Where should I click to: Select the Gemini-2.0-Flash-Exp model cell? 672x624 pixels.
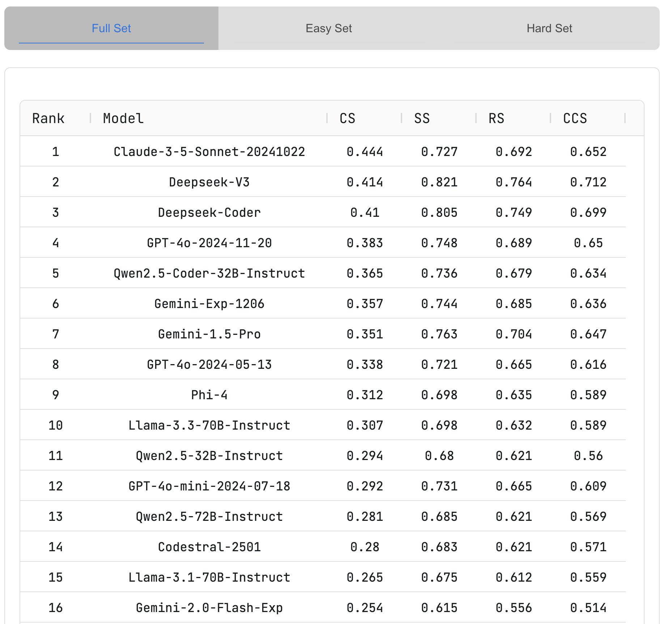pos(209,608)
